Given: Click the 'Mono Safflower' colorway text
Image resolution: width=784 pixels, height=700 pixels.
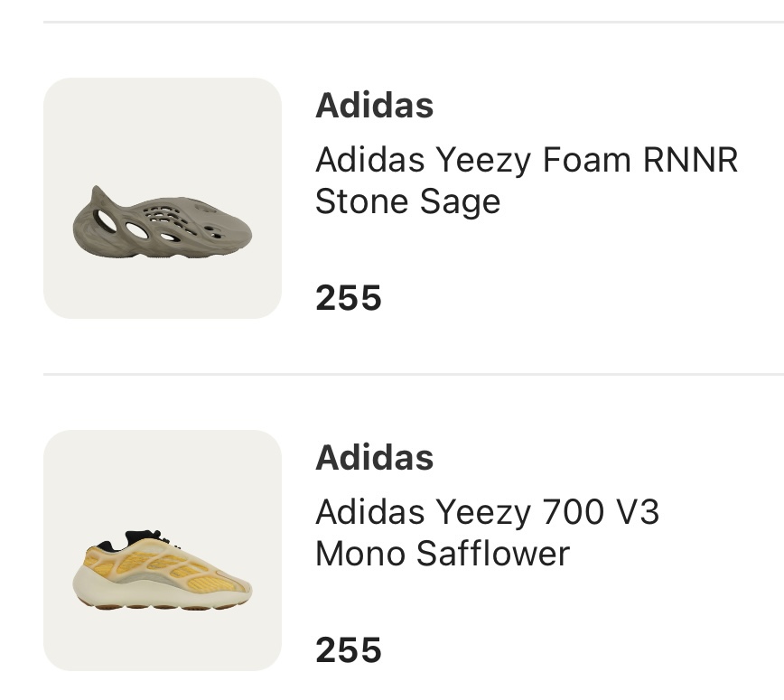Looking at the screenshot, I should [x=443, y=554].
